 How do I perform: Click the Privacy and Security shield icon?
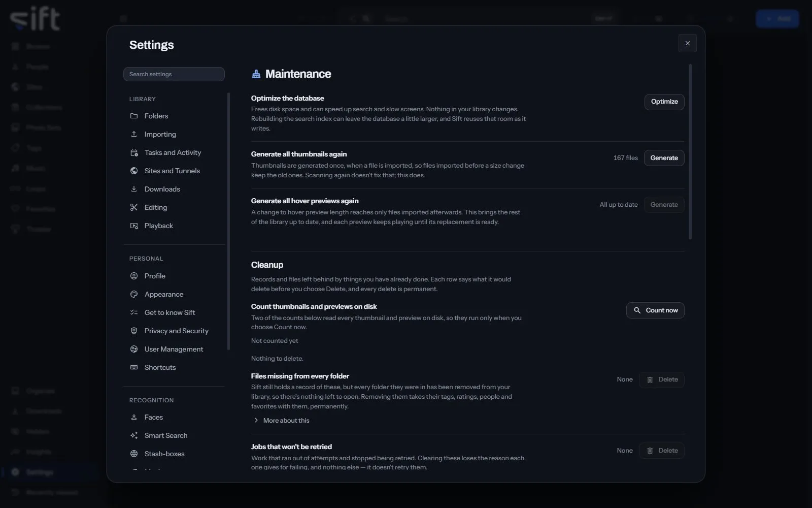[134, 331]
